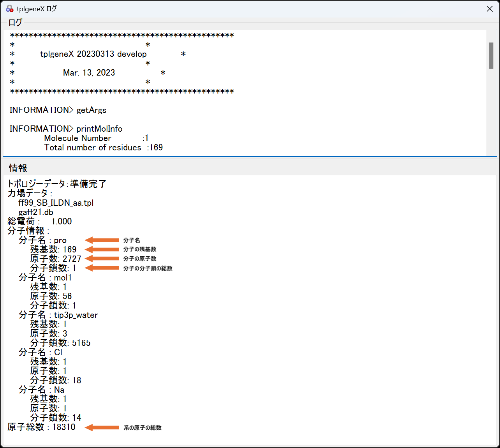Click the '分子名: Cl' entry

40,352
